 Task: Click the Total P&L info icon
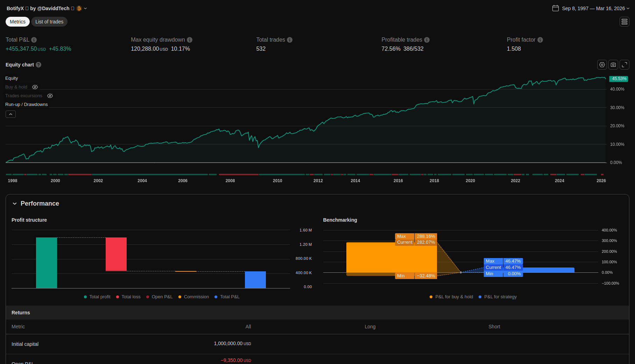[34, 40]
